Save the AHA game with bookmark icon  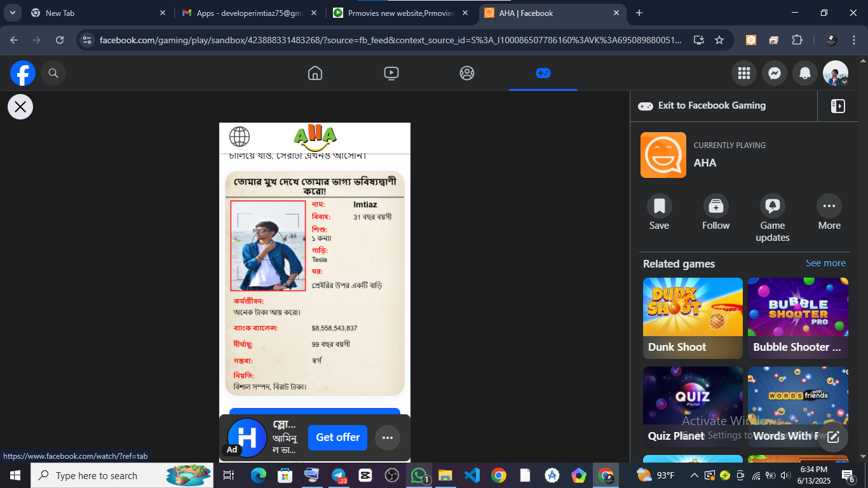click(x=659, y=206)
